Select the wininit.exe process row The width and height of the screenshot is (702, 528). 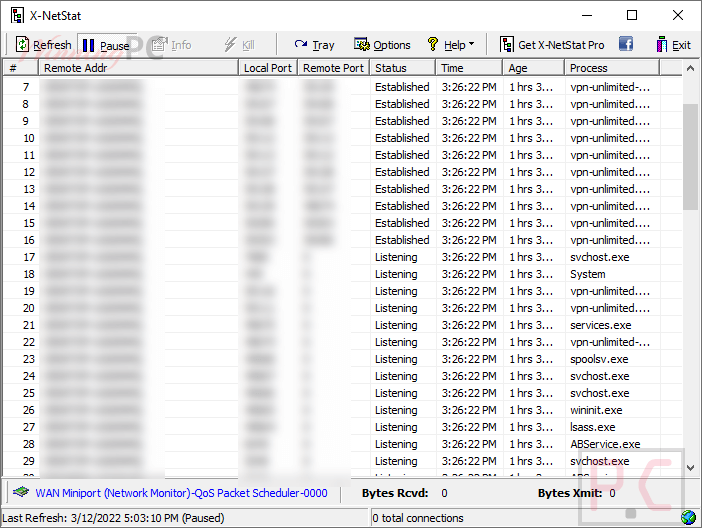coord(342,410)
